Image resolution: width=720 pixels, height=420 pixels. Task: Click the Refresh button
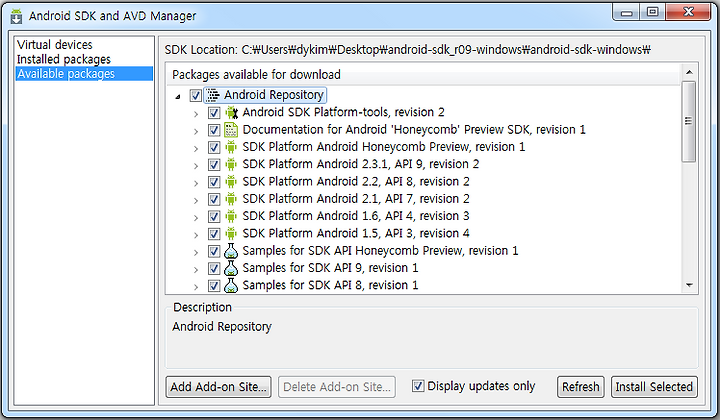580,387
